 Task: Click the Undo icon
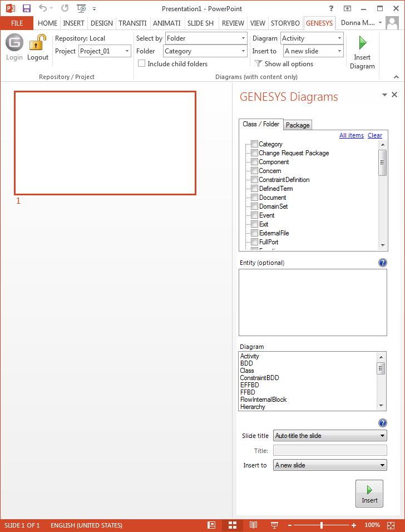coord(43,8)
